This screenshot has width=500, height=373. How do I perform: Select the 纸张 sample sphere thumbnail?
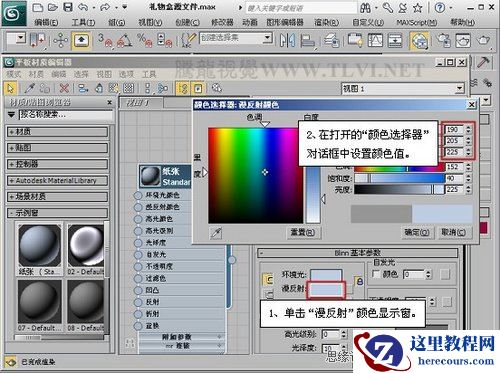tap(39, 246)
